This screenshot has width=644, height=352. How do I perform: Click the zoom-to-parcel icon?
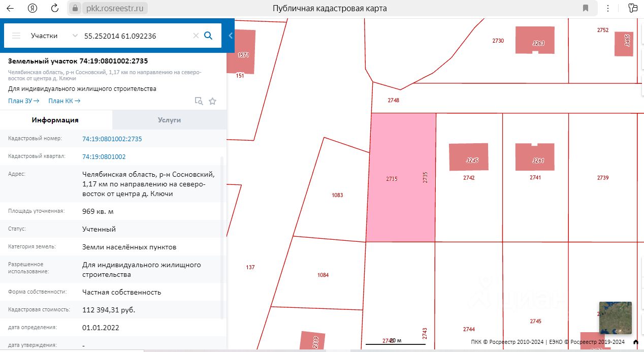pyautogui.click(x=199, y=101)
